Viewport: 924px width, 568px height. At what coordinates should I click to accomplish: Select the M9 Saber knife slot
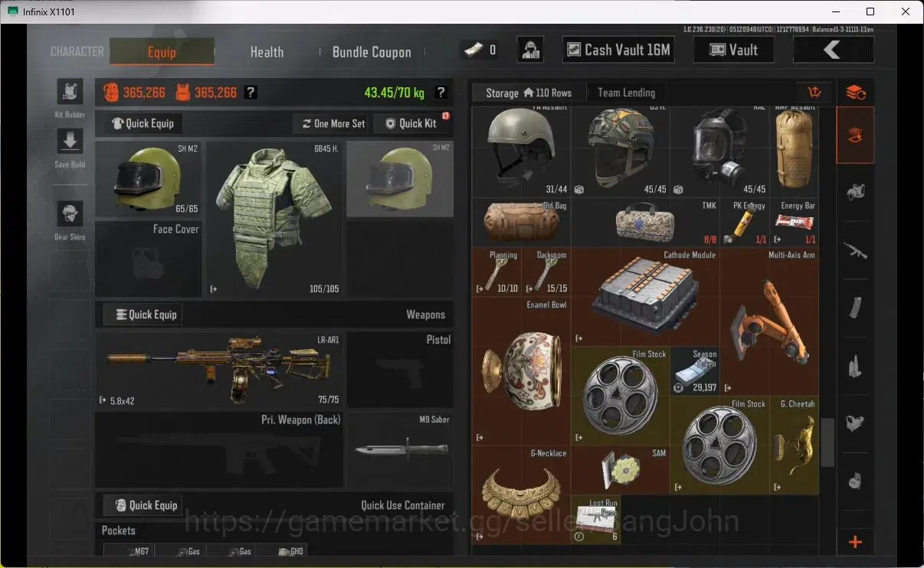[400, 450]
